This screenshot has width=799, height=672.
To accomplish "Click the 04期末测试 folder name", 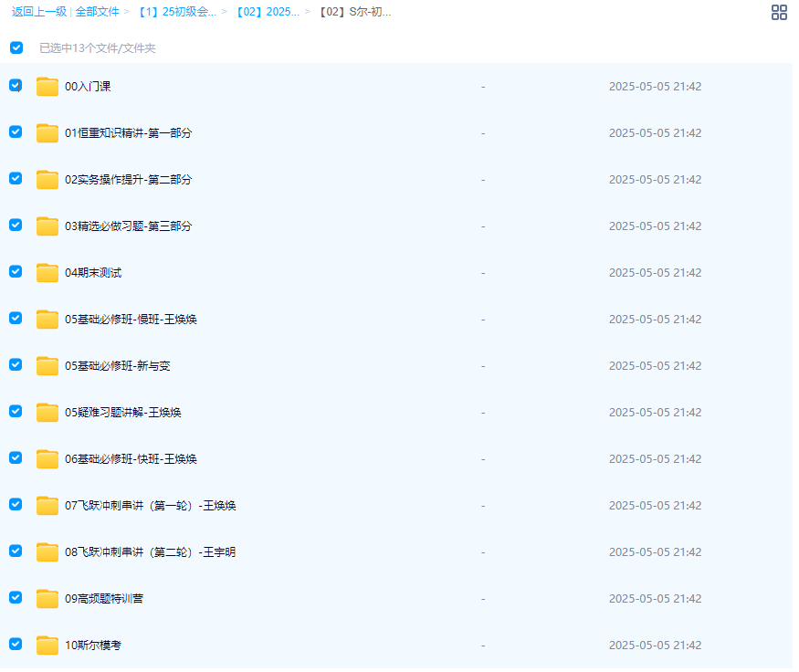I will (x=93, y=273).
